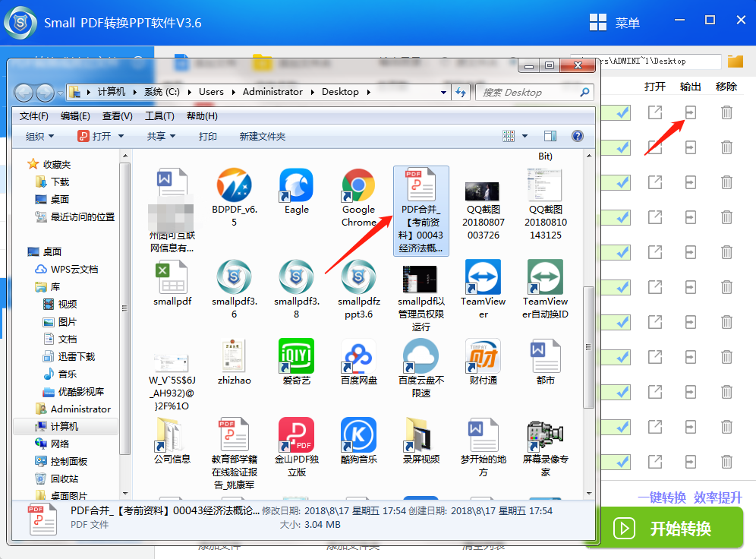Select the 财付通 shortcut icon
Screen dimensions: 756x559
483,362
